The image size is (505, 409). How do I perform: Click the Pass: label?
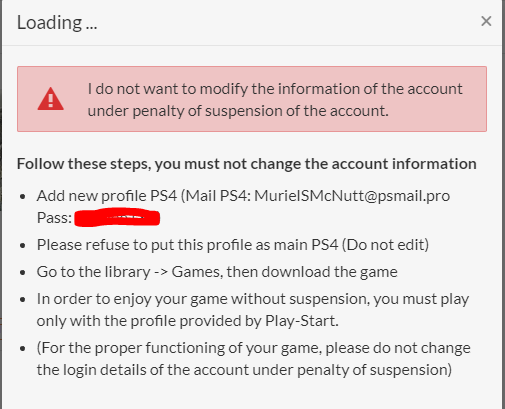(x=54, y=218)
